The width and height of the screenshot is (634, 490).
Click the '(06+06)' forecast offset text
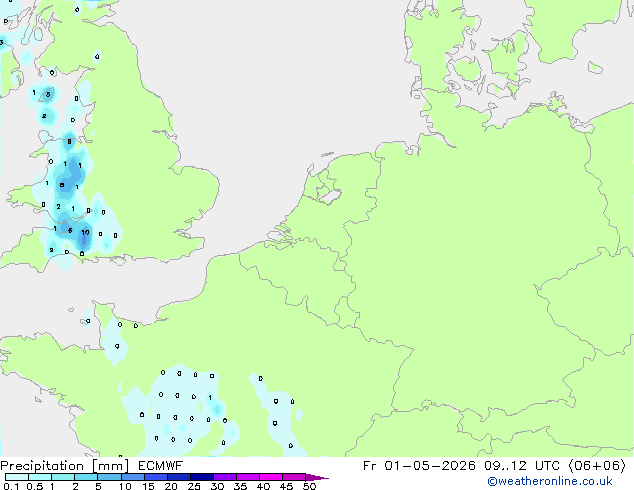click(597, 466)
